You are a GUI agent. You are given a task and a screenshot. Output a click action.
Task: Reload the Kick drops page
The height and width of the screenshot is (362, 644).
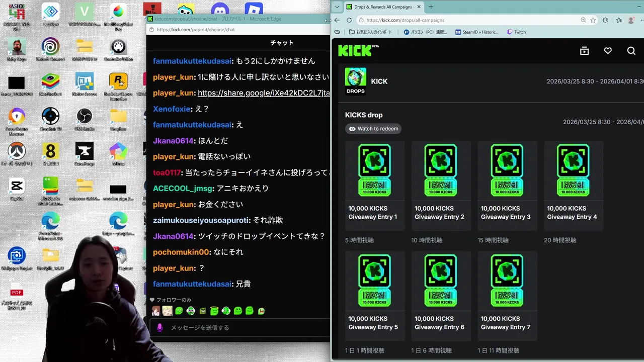(x=350, y=20)
